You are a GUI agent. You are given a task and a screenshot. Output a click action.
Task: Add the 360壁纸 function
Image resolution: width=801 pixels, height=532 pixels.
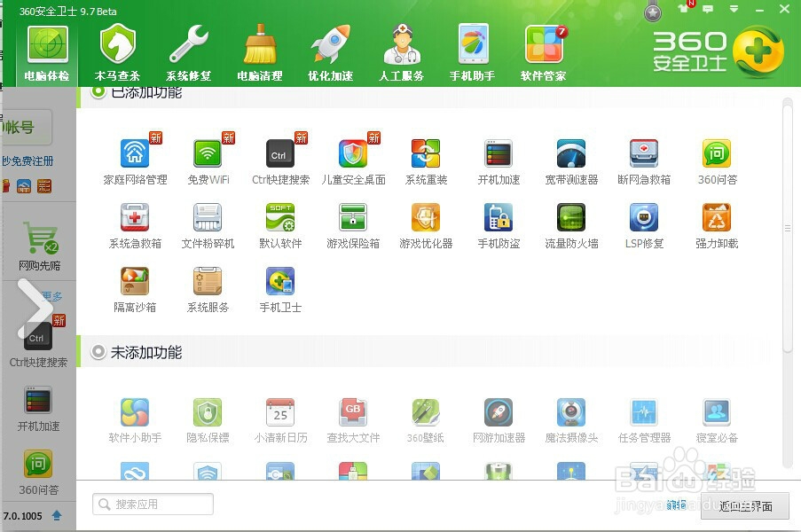[426, 420]
